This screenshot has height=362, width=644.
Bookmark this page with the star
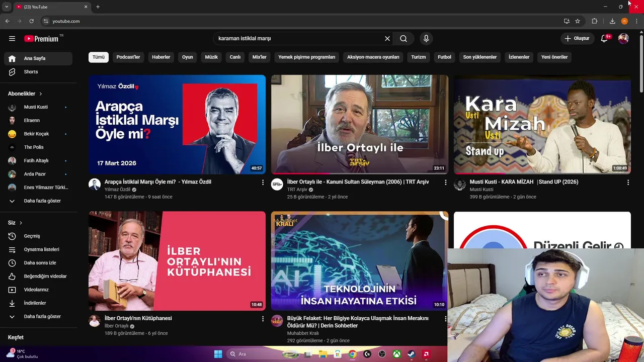pyautogui.click(x=578, y=21)
